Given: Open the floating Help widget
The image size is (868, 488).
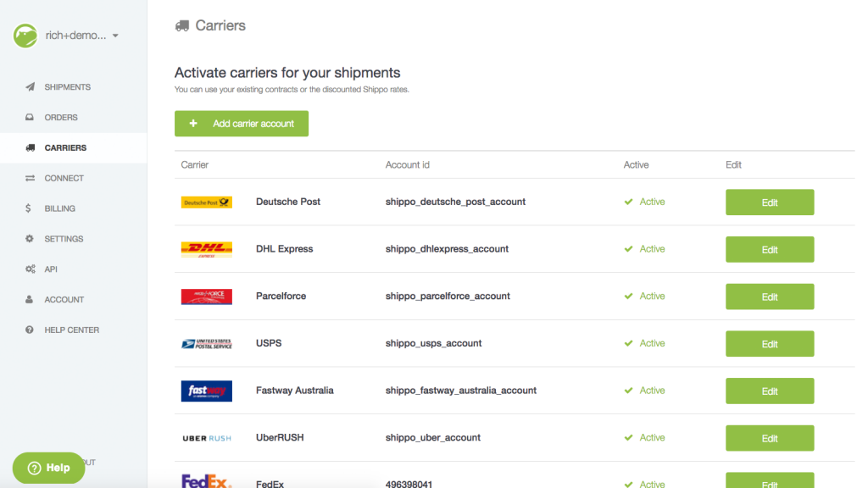Looking at the screenshot, I should pos(48,468).
